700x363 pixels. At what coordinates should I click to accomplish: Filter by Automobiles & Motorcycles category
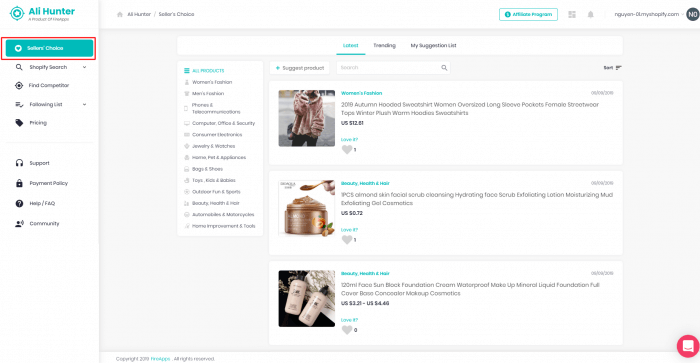point(219,215)
